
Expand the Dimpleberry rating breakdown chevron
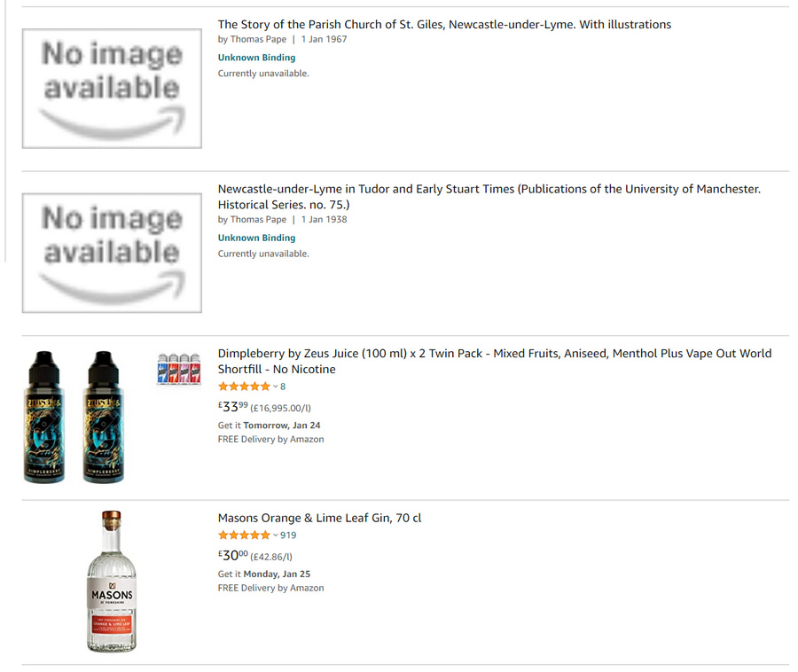(275, 387)
